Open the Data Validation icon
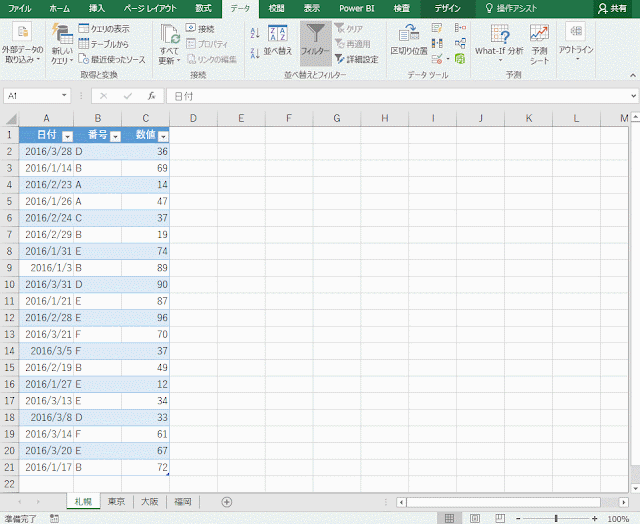The width and height of the screenshot is (640, 524). (x=437, y=59)
